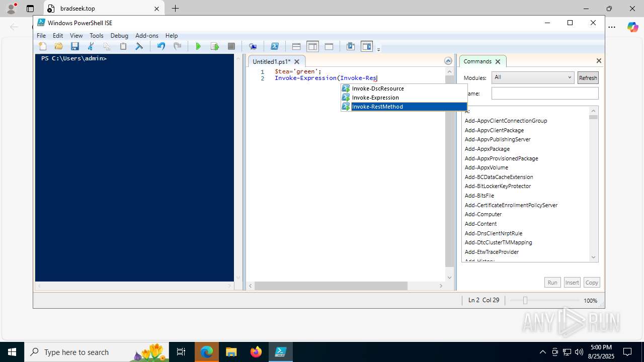Choose the highlighted Invoke-RestMethod suggestion

point(404,107)
